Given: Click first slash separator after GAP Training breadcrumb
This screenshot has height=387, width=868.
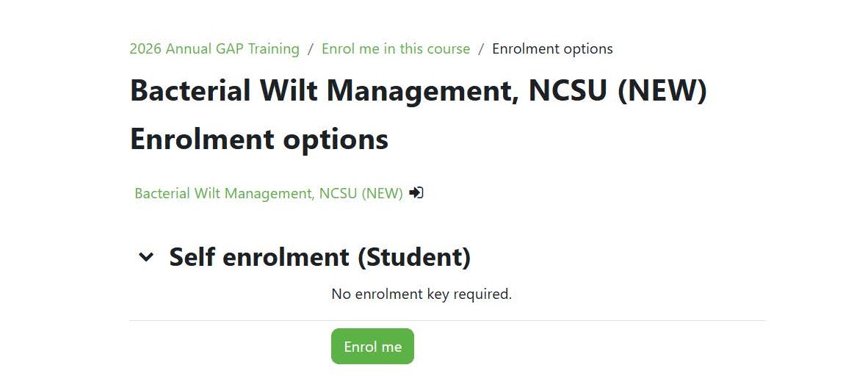Looking at the screenshot, I should 311,49.
